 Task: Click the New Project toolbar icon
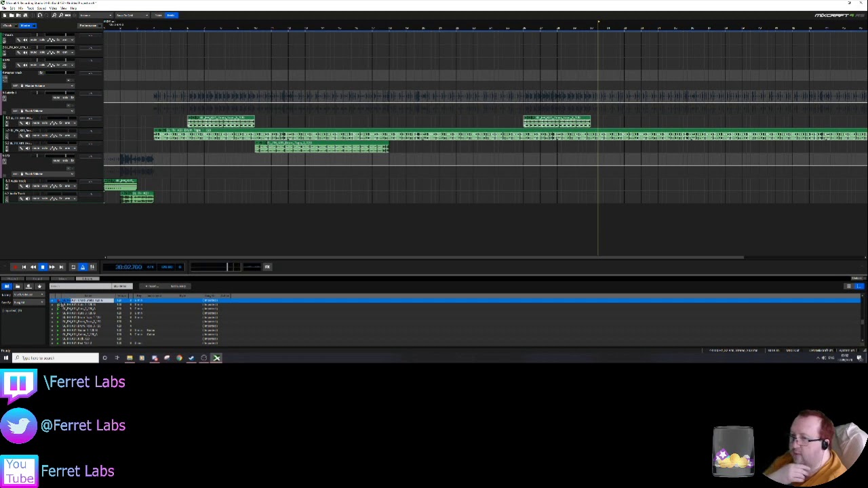click(x=5, y=15)
